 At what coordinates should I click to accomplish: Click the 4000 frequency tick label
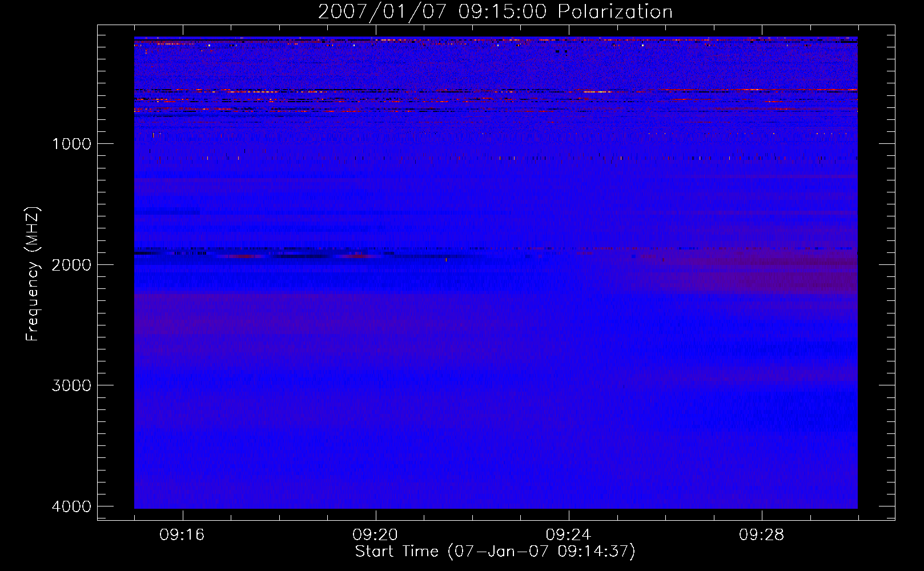(71, 506)
